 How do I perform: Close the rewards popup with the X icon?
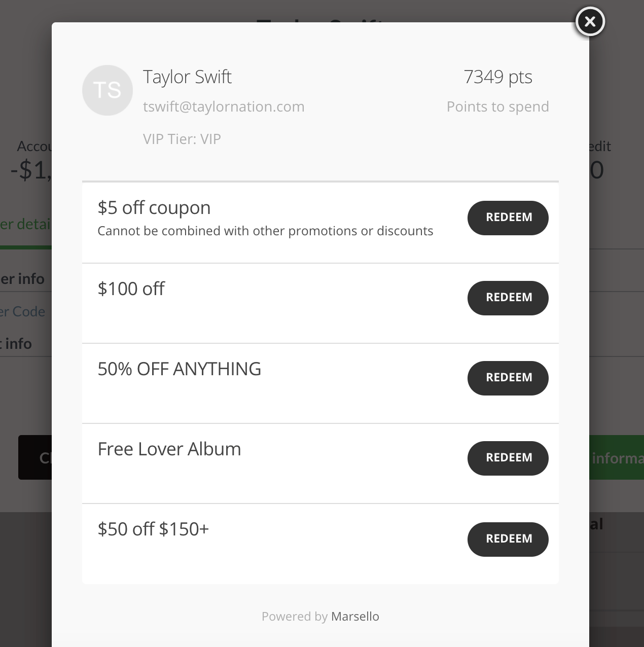pos(590,22)
